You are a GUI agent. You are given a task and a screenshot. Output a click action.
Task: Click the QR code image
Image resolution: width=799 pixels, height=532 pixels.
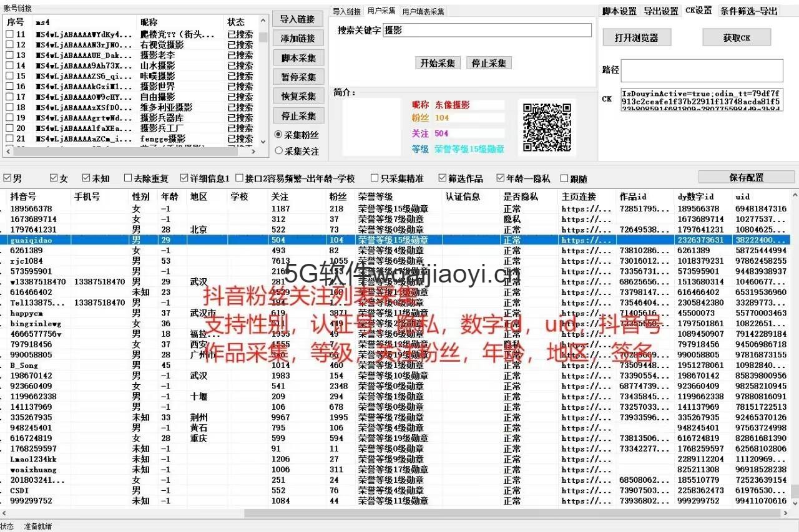547,127
